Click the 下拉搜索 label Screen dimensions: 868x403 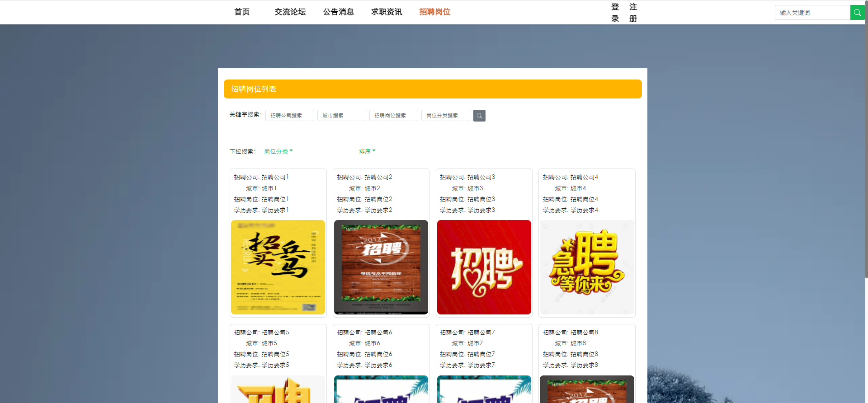pyautogui.click(x=243, y=151)
